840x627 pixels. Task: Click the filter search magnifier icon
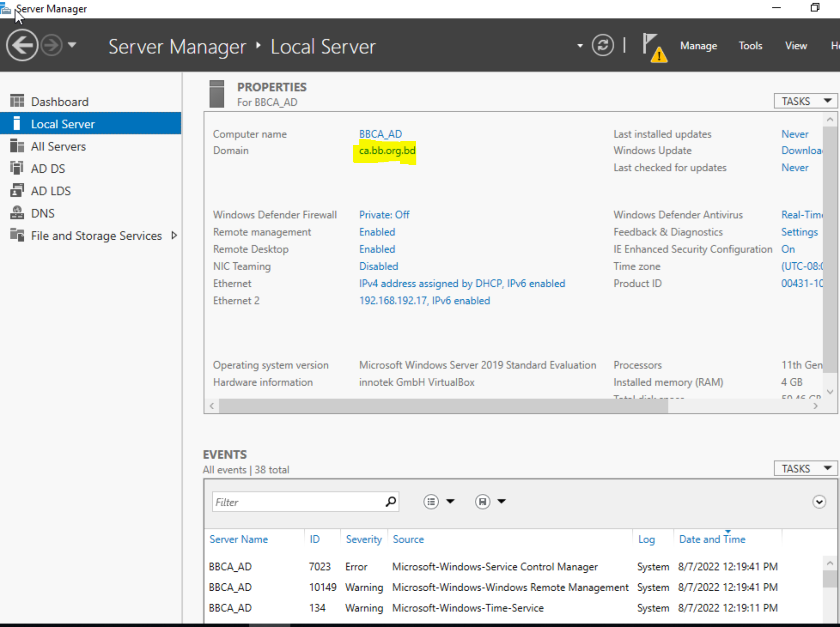391,502
